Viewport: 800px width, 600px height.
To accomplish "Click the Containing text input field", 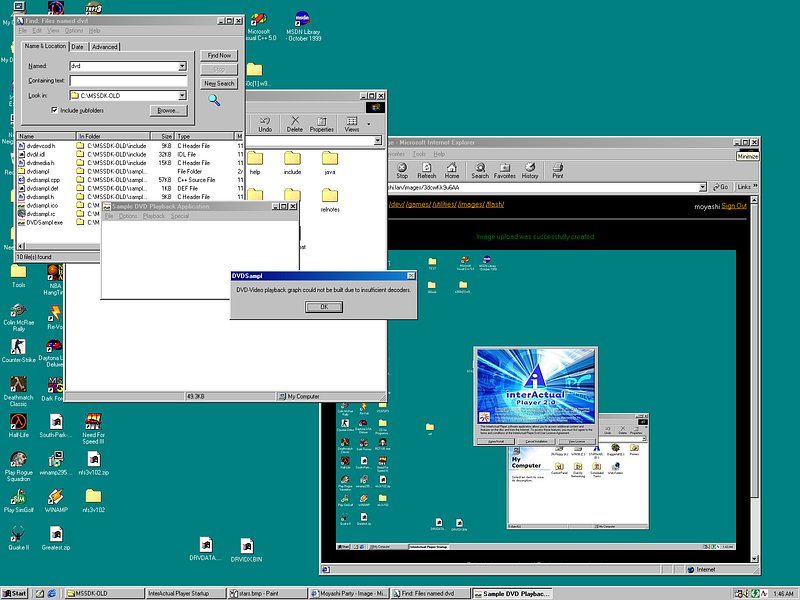I will [x=128, y=80].
